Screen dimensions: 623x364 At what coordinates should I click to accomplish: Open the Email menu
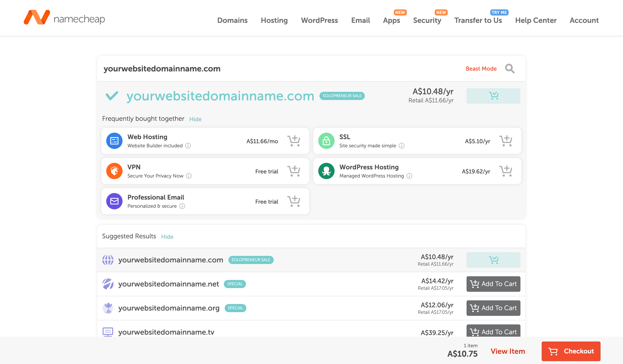click(x=361, y=20)
